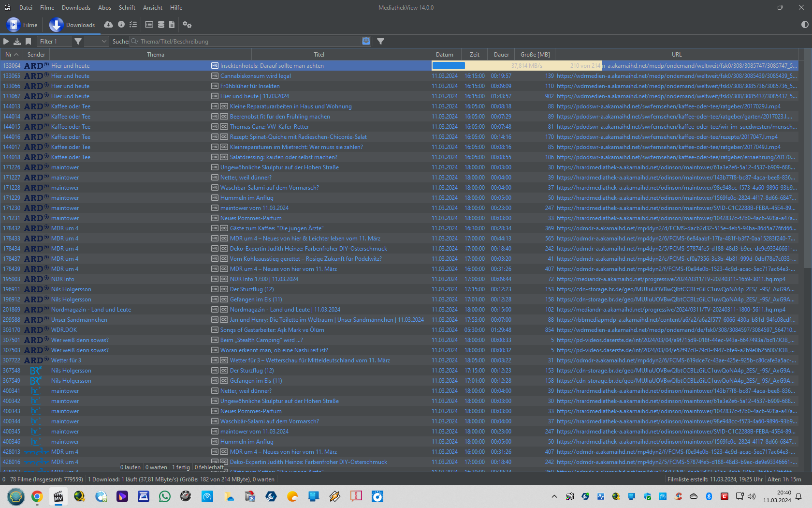The height and width of the screenshot is (508, 812).
Task: Toggle the blue search-mode button in search field
Action: pyautogui.click(x=366, y=42)
